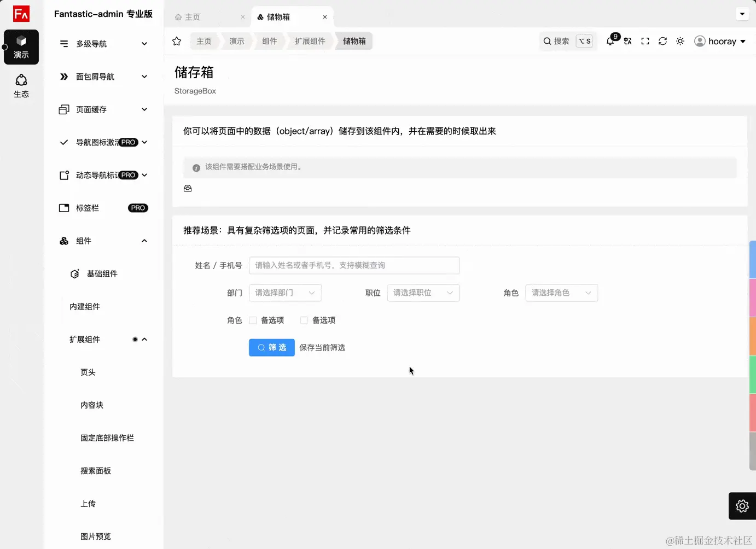Image resolution: width=756 pixels, height=549 pixels.
Task: Open the 请选择角色 dropdown
Action: click(562, 293)
